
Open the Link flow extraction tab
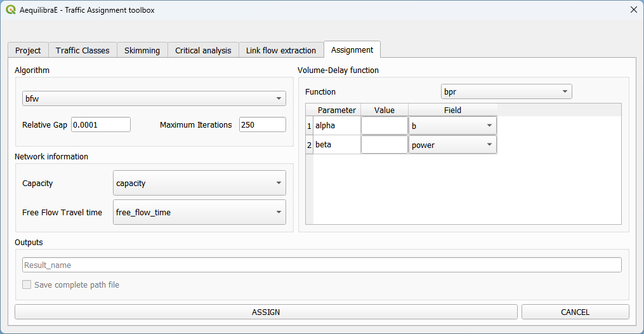tap(281, 50)
